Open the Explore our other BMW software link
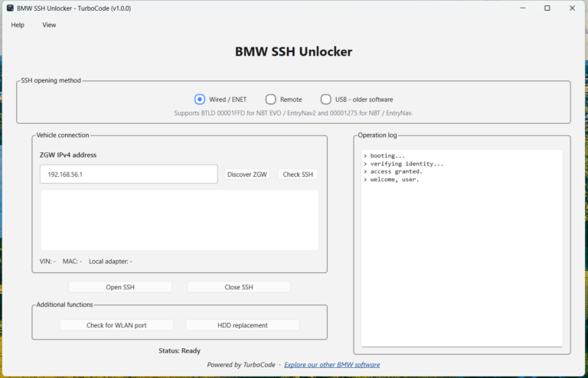 [x=332, y=364]
